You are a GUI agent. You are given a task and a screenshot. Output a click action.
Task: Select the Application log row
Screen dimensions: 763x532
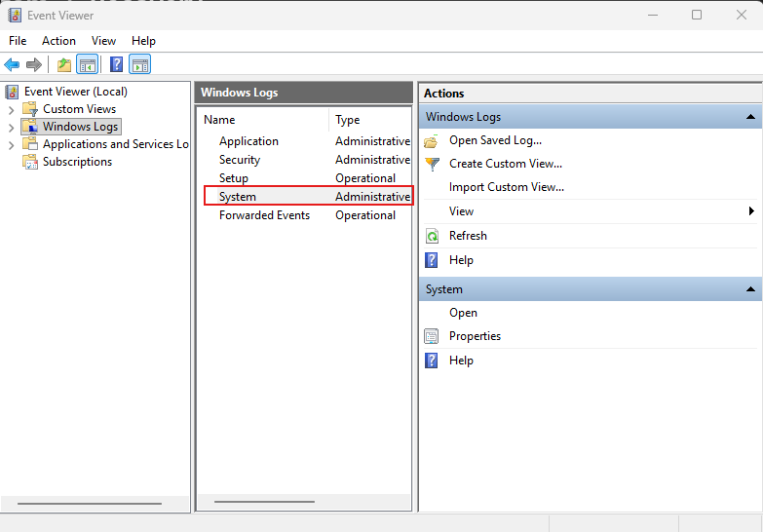click(x=307, y=141)
